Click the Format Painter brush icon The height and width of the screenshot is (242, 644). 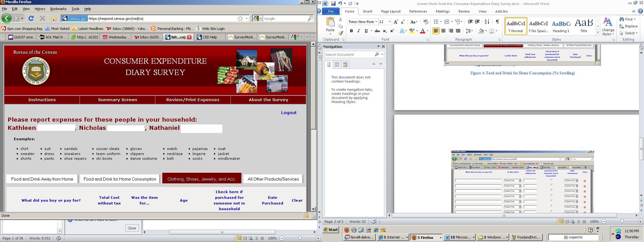(341, 33)
